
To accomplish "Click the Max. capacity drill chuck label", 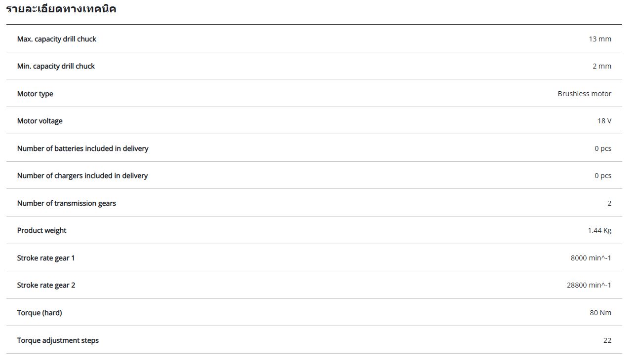I will [57, 39].
